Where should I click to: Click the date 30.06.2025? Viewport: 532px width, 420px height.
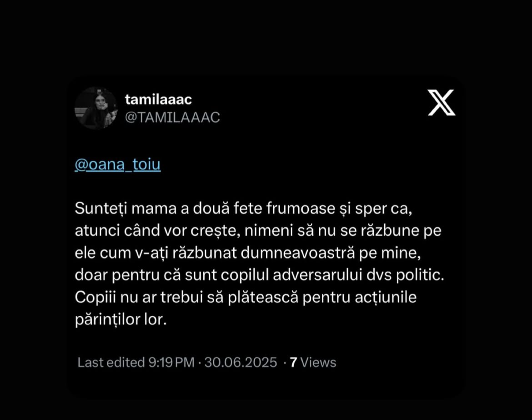point(241,362)
